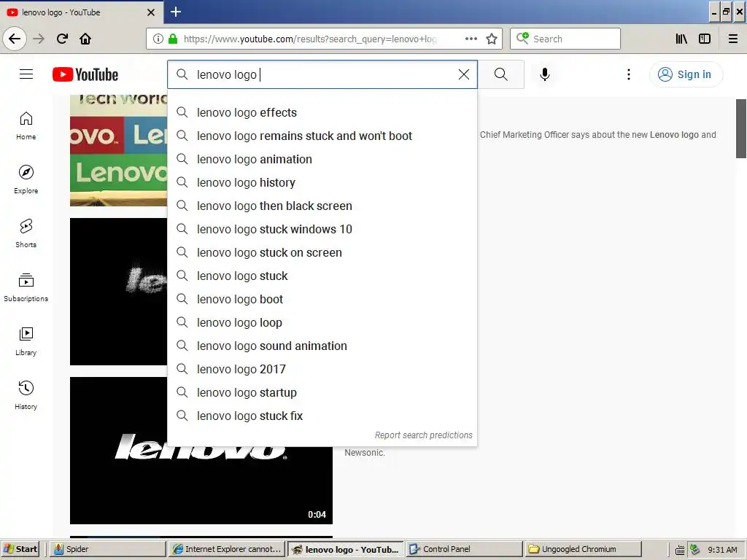
Task: Open Shorts in the YouTube sidebar
Action: point(26,233)
